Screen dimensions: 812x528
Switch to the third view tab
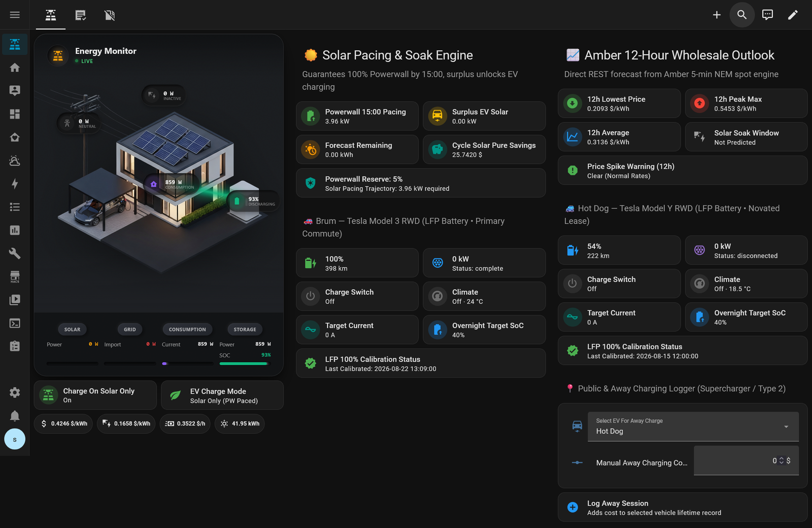tap(110, 15)
